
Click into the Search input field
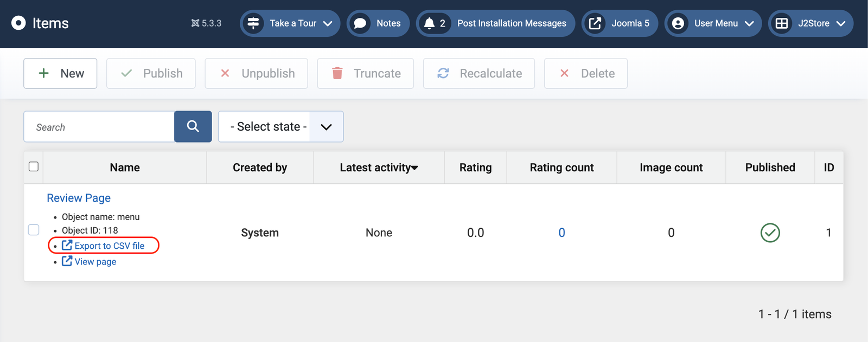[99, 127]
